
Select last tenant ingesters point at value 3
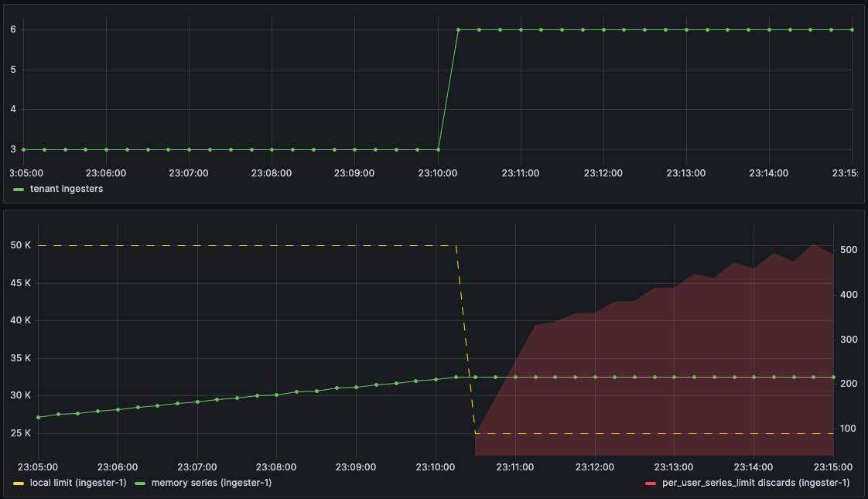438,149
